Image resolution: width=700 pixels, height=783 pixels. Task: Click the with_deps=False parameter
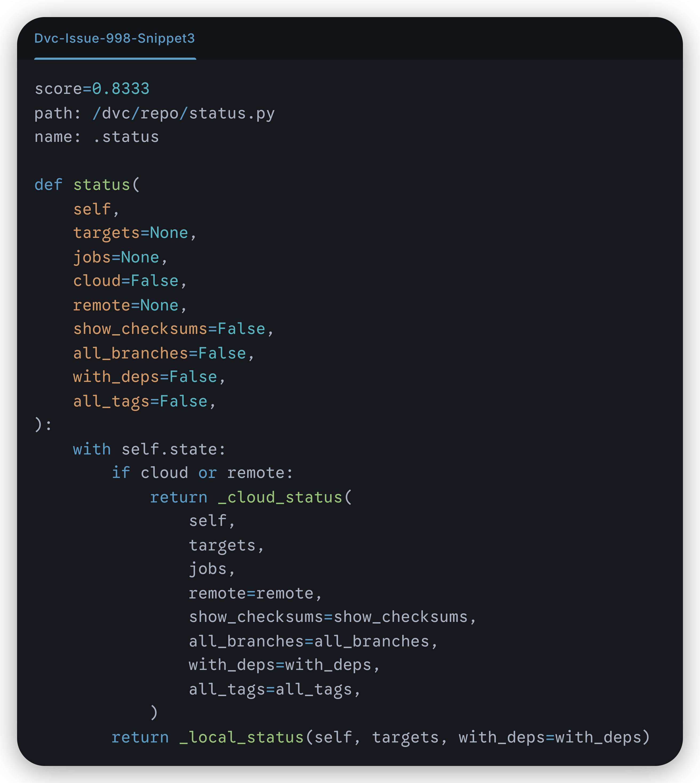click(x=145, y=377)
